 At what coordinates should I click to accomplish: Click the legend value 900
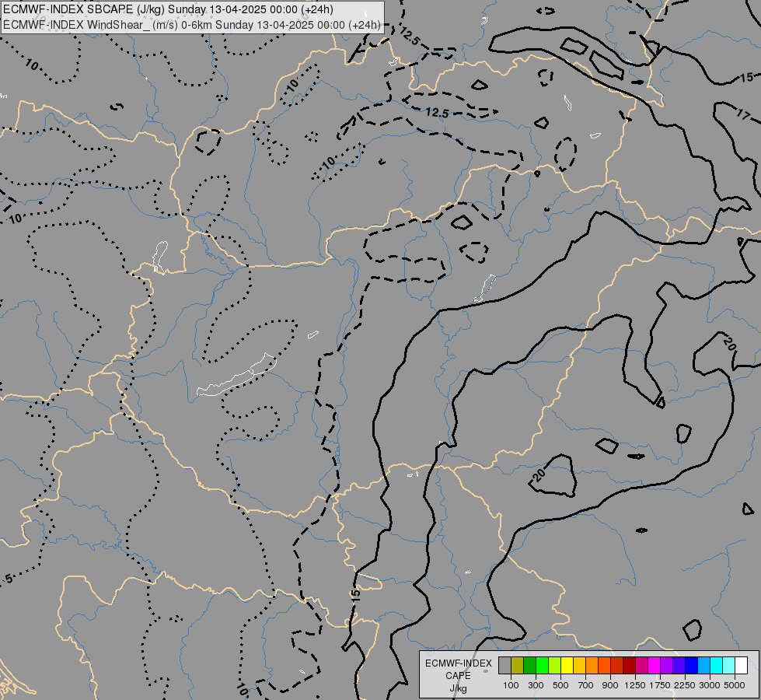pos(610,685)
